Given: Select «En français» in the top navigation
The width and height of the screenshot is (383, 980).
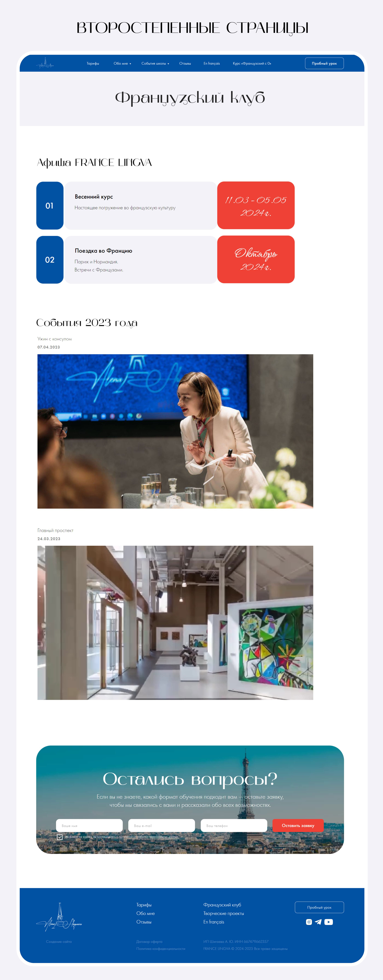Looking at the screenshot, I should [x=212, y=64].
